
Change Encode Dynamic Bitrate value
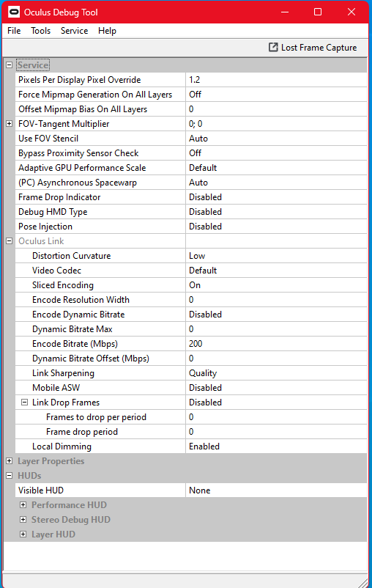pos(276,314)
